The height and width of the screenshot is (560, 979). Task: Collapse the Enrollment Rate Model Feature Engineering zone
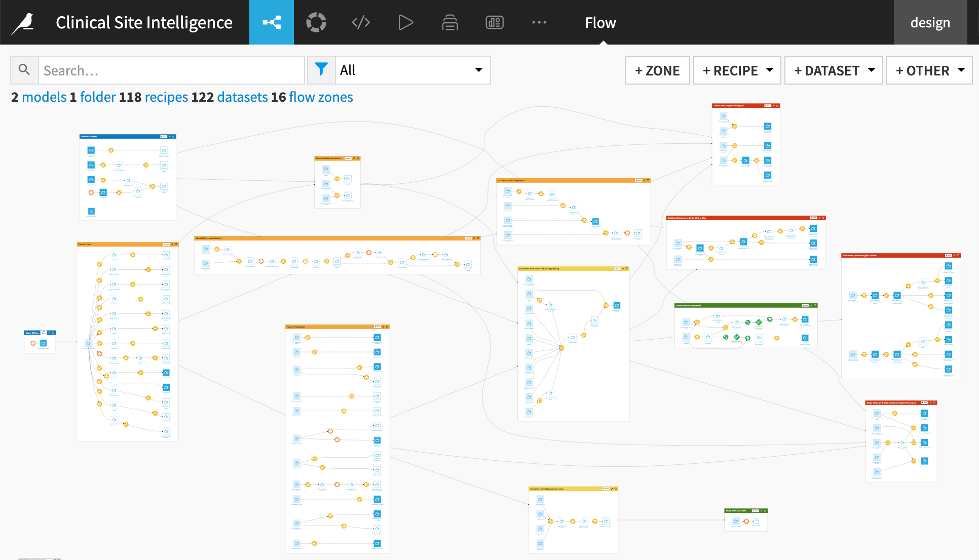point(626,269)
